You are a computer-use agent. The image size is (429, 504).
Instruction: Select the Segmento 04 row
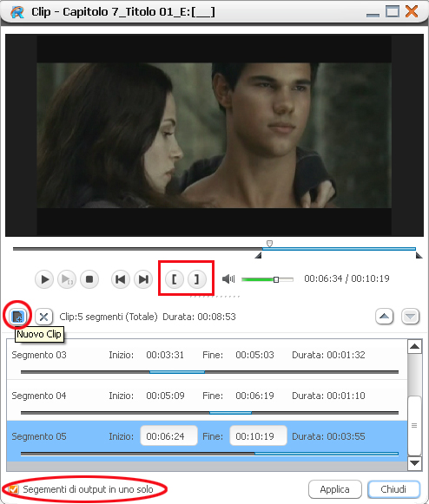(207, 400)
